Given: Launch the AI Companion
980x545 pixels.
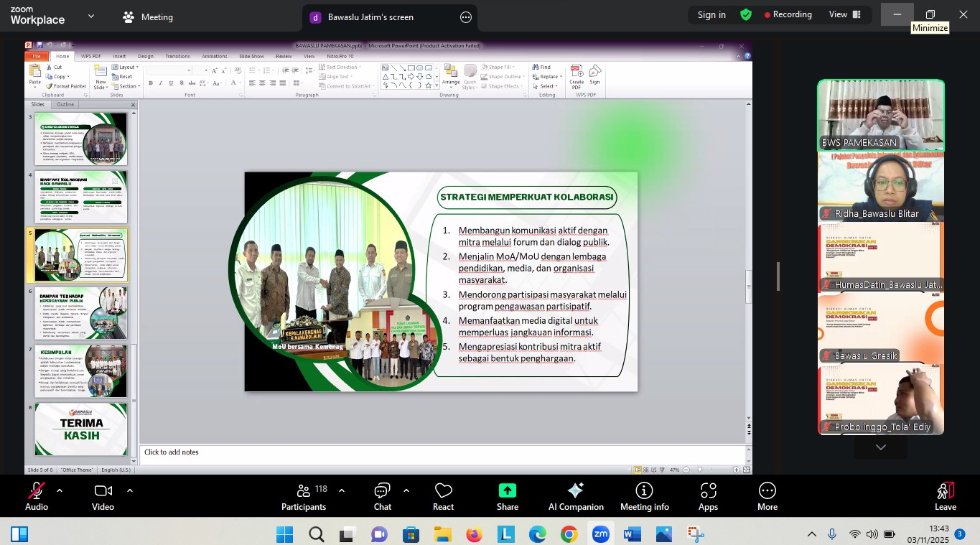Looking at the screenshot, I should [x=576, y=496].
